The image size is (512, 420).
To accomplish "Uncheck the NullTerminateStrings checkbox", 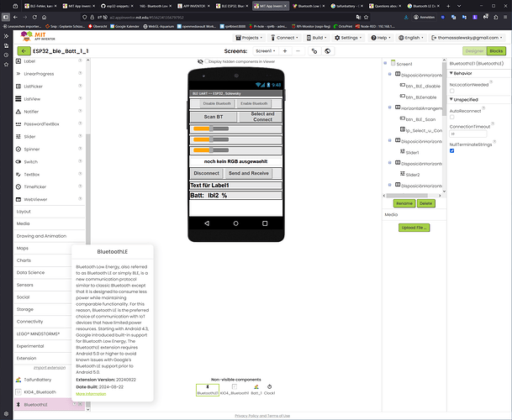I will tap(452, 150).
